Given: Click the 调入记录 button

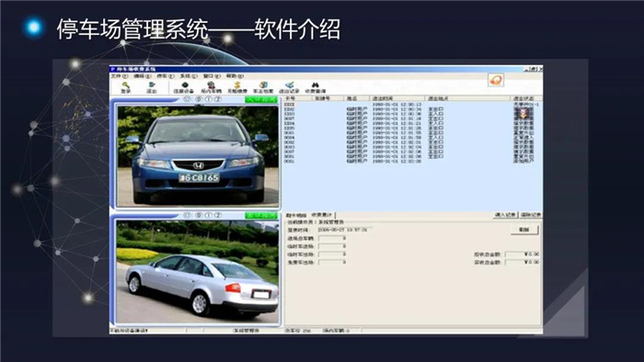Looking at the screenshot, I should click(x=505, y=215).
